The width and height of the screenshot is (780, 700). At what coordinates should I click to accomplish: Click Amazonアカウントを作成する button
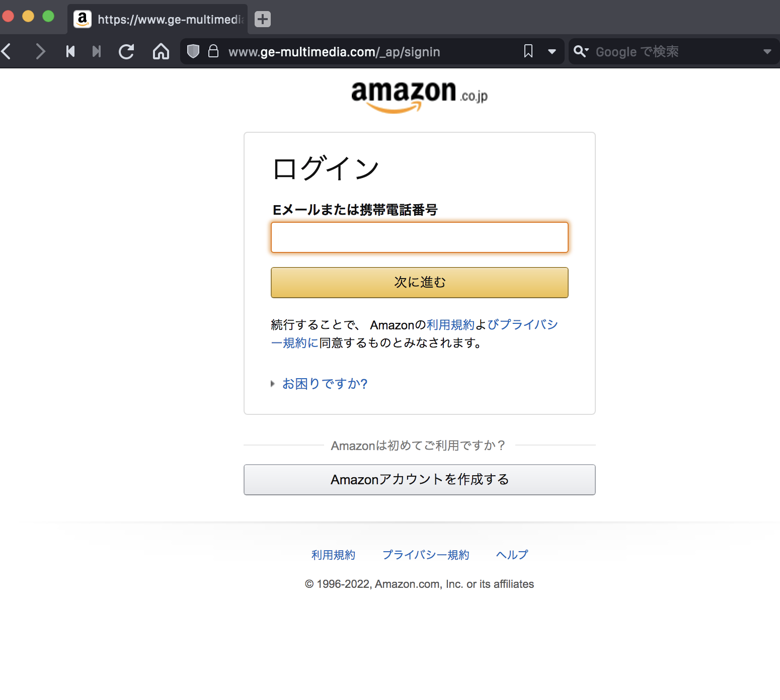(419, 480)
